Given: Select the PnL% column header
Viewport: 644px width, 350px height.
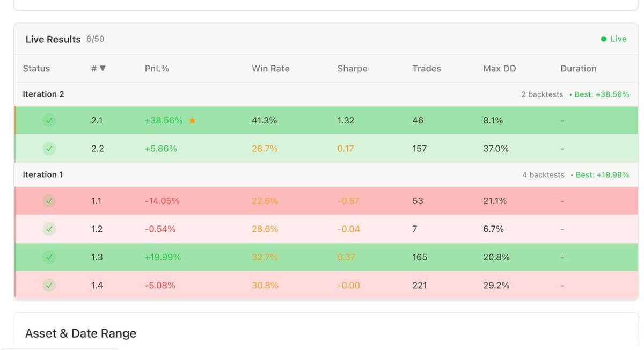Looking at the screenshot, I should (157, 68).
